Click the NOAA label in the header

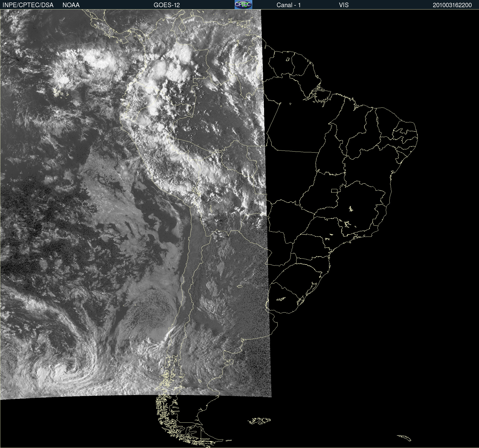71,5
